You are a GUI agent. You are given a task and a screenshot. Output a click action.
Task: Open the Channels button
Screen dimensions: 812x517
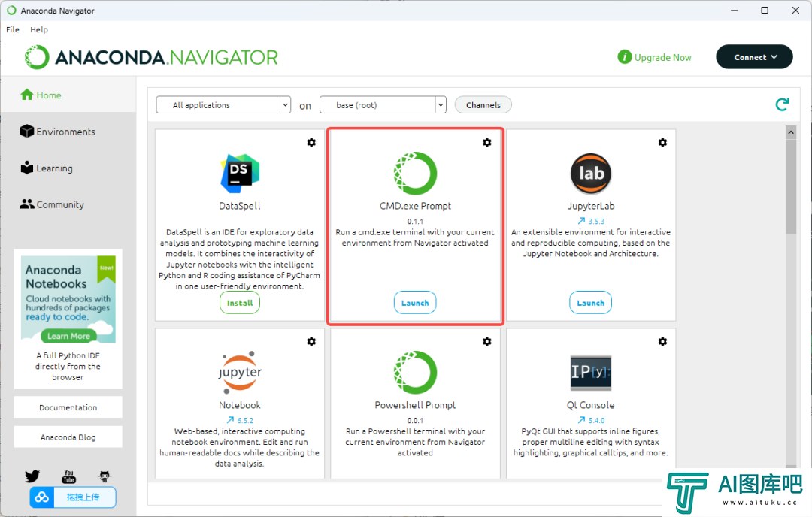coord(483,105)
